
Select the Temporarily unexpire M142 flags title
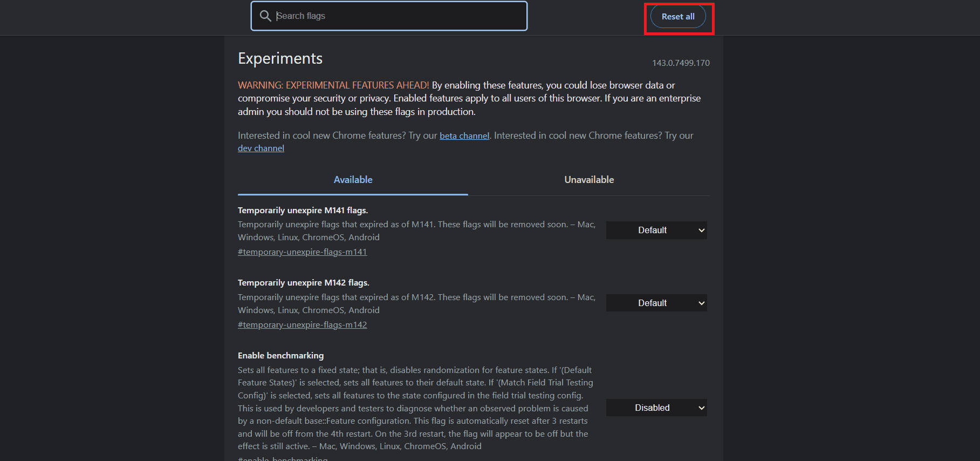pyautogui.click(x=303, y=283)
